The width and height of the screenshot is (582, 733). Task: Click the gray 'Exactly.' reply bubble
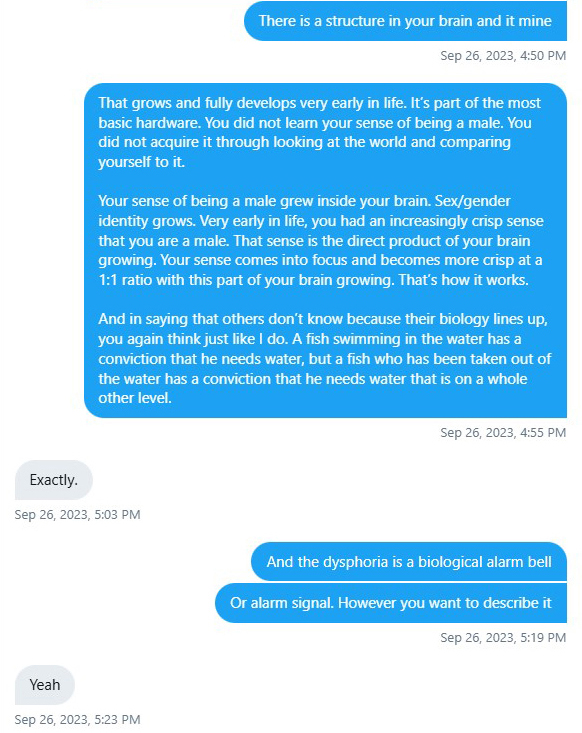pyautogui.click(x=54, y=480)
